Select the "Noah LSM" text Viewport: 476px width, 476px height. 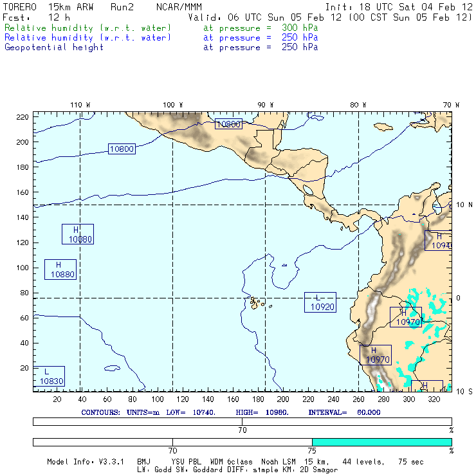pyautogui.click(x=279, y=462)
